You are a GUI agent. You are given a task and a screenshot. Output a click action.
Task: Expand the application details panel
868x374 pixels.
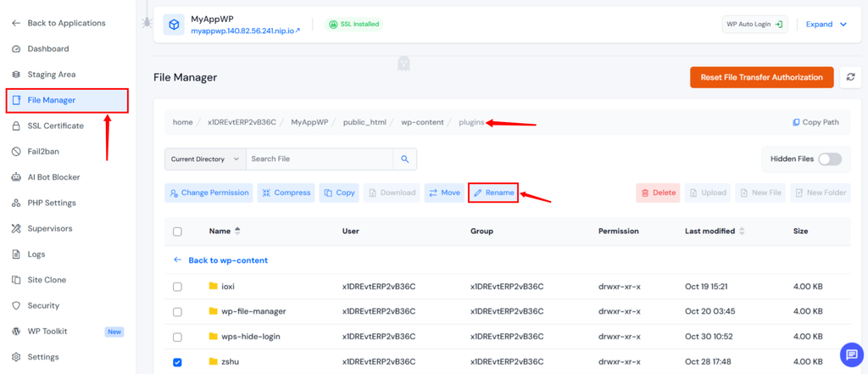(x=826, y=25)
